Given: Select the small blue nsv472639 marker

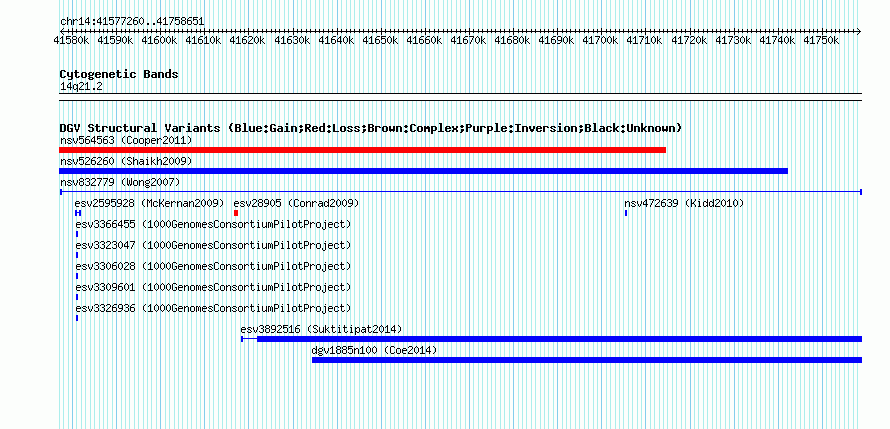Looking at the screenshot, I should click(625, 213).
